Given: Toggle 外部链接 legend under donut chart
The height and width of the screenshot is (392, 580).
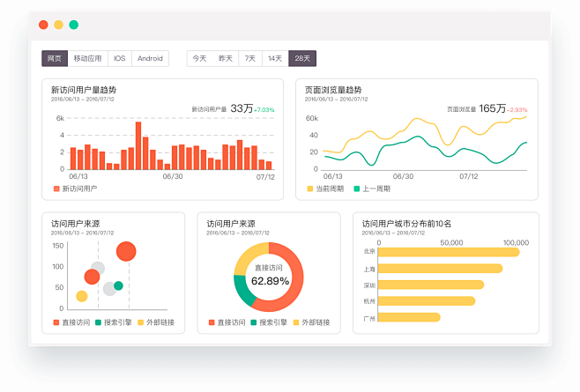Looking at the screenshot, I should (x=311, y=322).
